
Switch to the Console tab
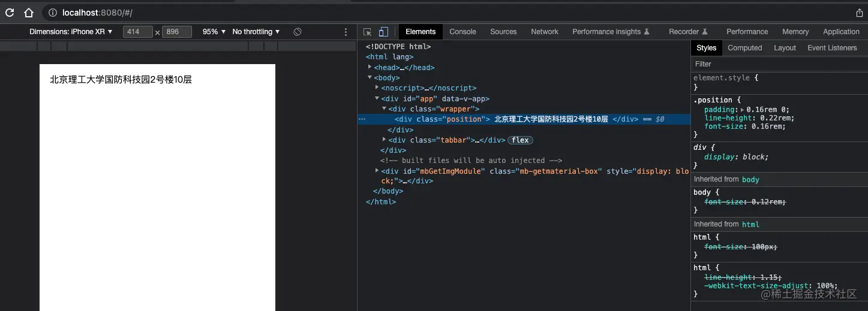pos(462,32)
